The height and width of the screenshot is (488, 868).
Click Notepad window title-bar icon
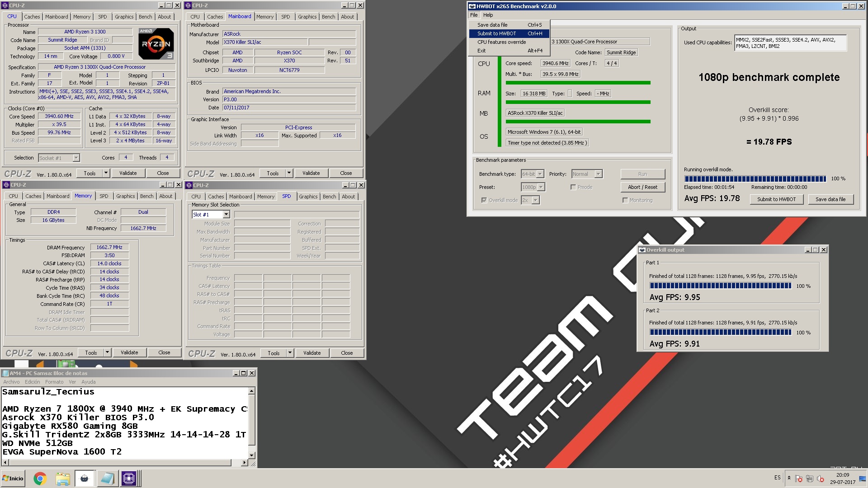pos(5,373)
